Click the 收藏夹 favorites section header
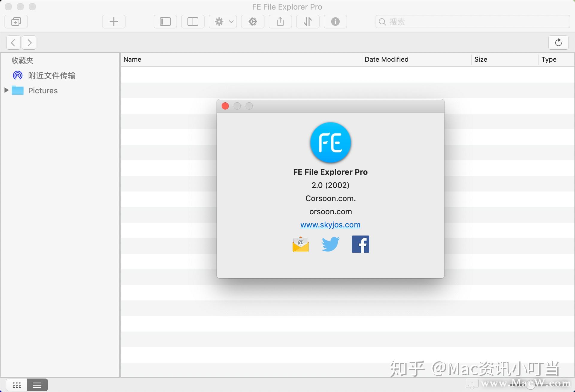The image size is (575, 392). tap(22, 60)
